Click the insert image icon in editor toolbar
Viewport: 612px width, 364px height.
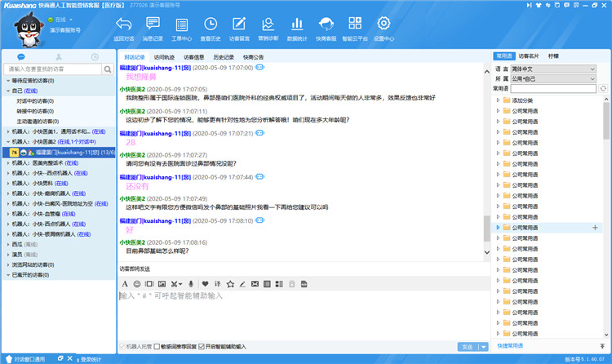click(162, 283)
